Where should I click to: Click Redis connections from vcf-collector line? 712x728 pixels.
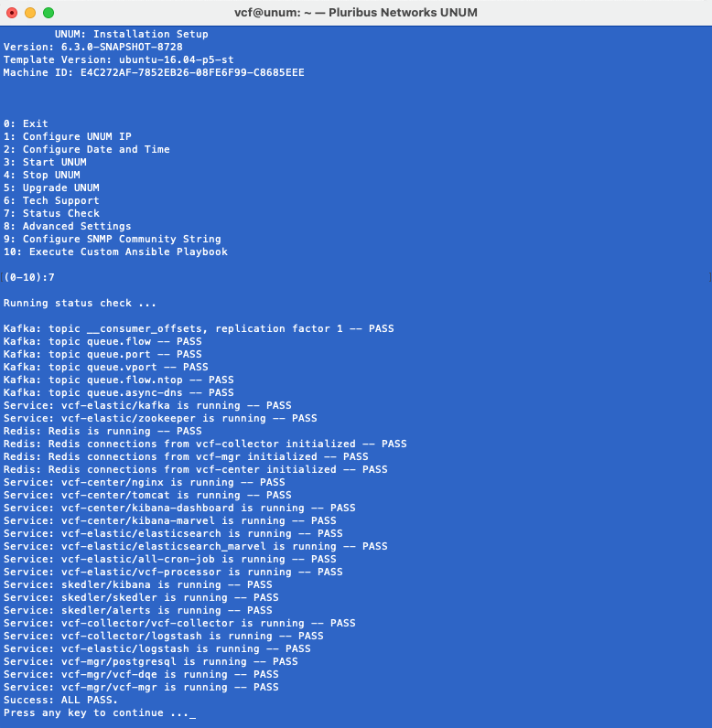205,444
